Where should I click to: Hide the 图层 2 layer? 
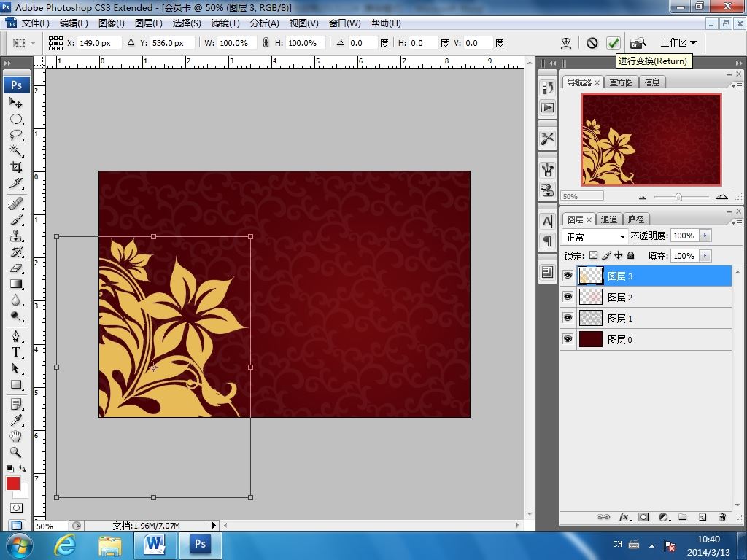tap(568, 297)
